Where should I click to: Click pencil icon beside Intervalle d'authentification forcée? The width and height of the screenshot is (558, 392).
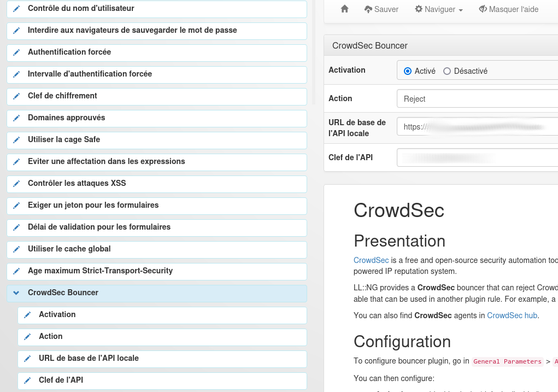16,74
